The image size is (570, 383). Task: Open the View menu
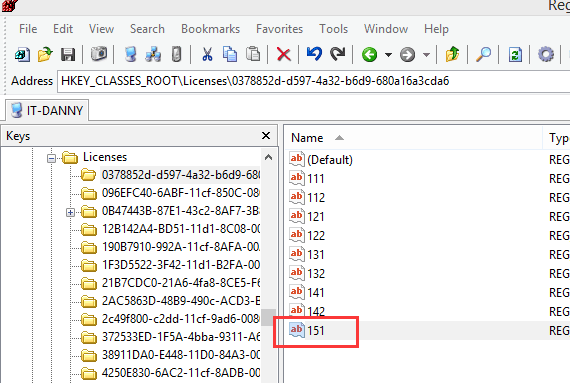tap(101, 29)
